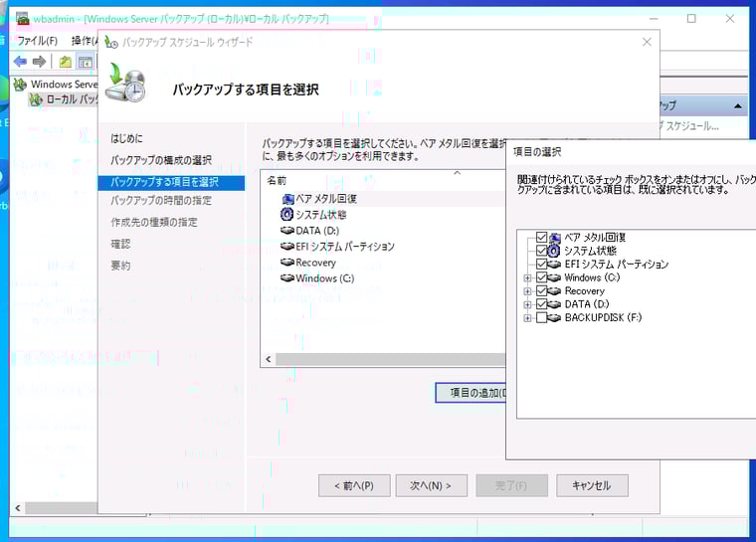The width and height of the screenshot is (756, 542).
Task: Open the 操作 menu
Action: coord(85,41)
